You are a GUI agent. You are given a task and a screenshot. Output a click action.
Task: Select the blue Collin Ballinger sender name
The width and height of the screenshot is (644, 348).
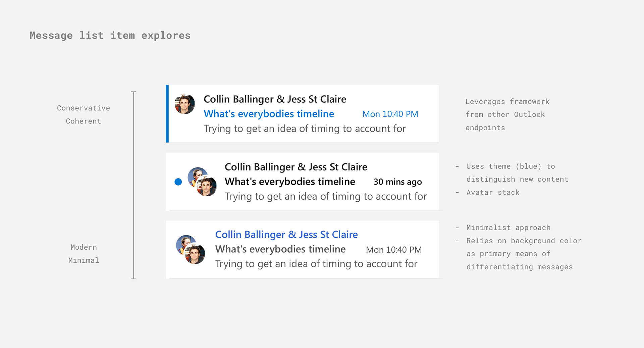tap(286, 235)
